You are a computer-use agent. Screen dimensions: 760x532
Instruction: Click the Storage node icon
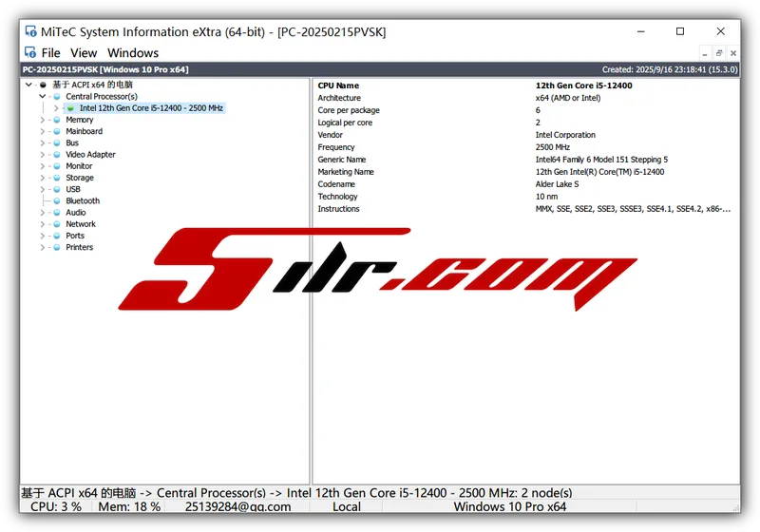pyautogui.click(x=57, y=178)
